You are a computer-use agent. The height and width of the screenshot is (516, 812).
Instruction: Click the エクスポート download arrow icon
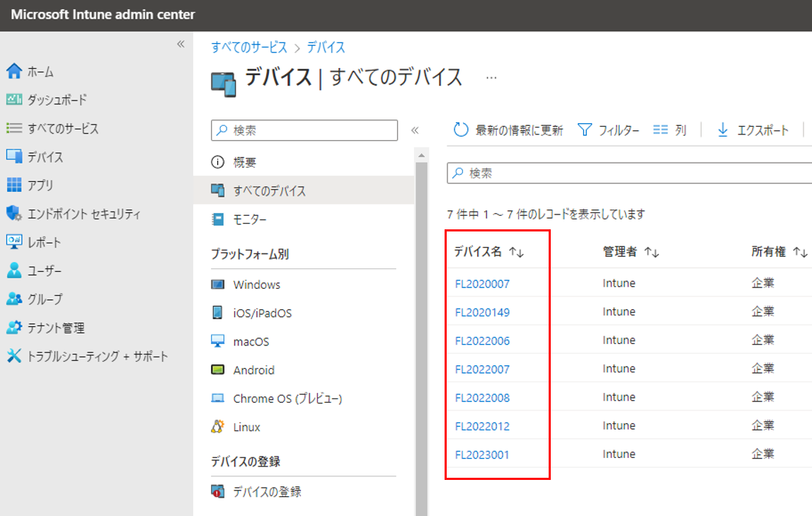click(723, 130)
